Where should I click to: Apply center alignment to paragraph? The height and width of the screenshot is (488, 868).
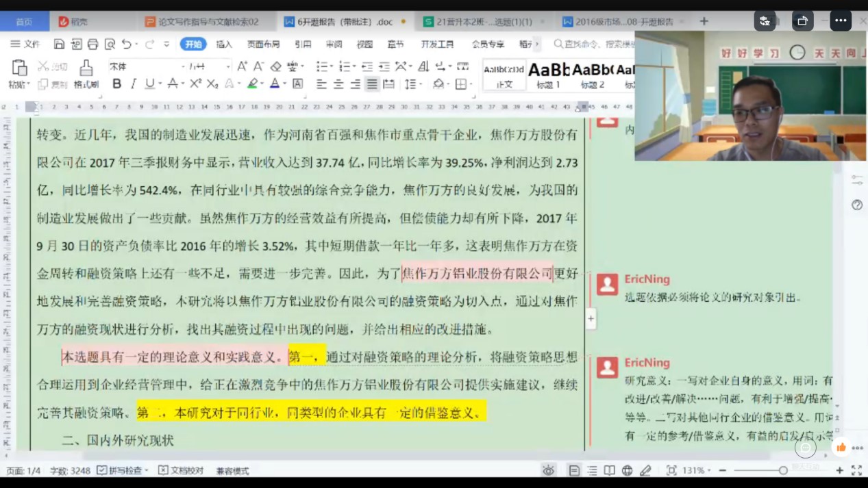coord(338,84)
